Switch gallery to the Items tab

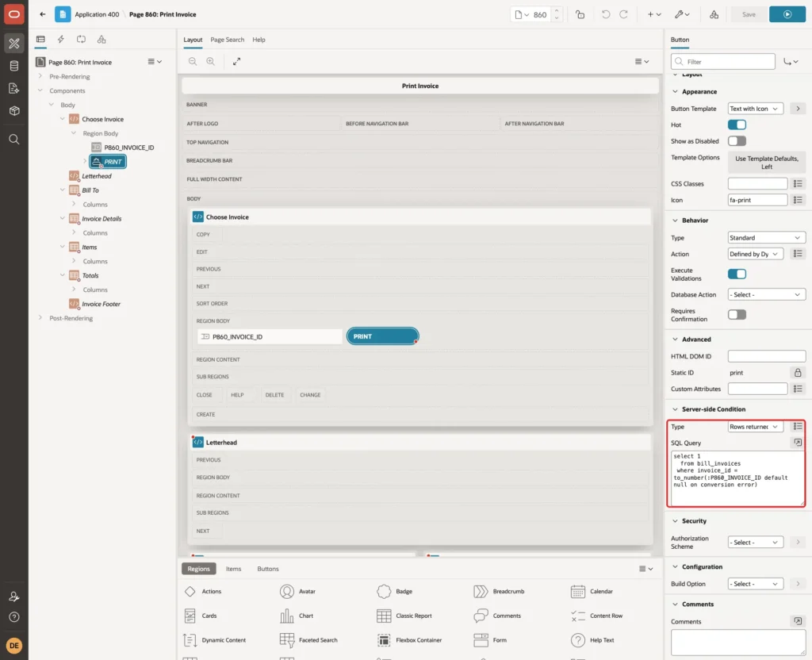(234, 569)
